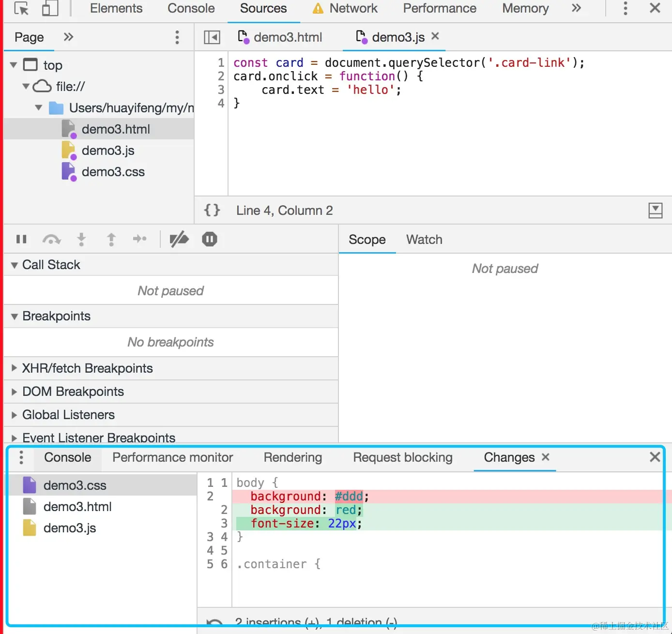Viewport: 672px width, 634px height.
Task: Open demo3.html in the file tree
Action: [x=99, y=129]
